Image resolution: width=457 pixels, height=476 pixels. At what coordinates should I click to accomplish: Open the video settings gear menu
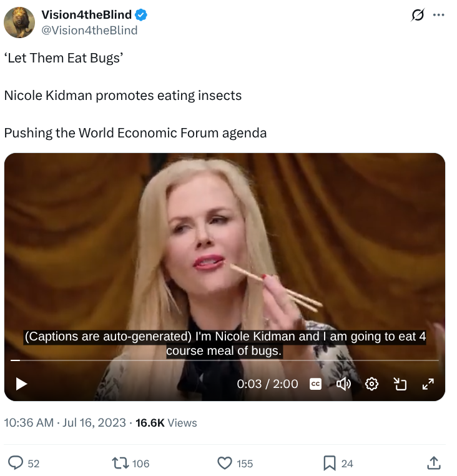(371, 384)
